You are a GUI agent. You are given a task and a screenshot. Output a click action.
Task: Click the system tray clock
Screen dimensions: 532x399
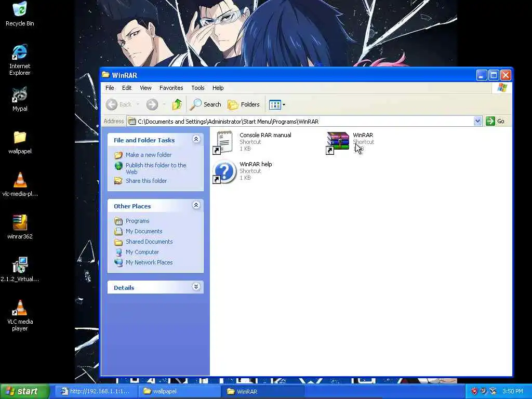tap(513, 391)
